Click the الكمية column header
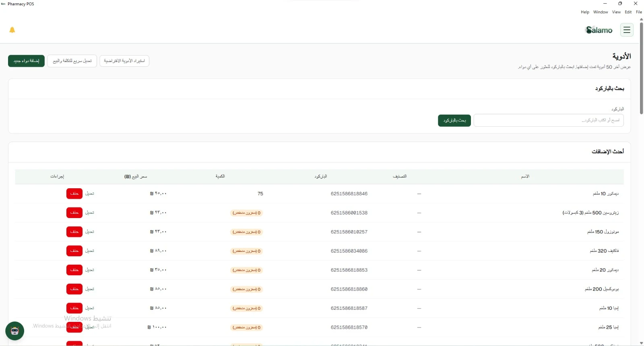 220,176
